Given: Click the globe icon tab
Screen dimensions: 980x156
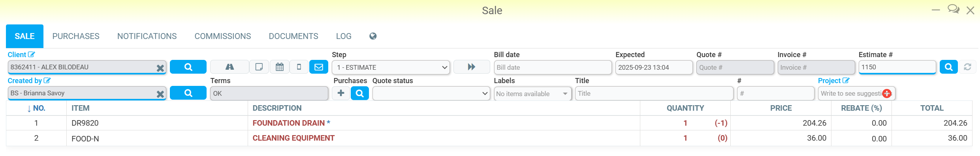Looking at the screenshot, I should (373, 36).
